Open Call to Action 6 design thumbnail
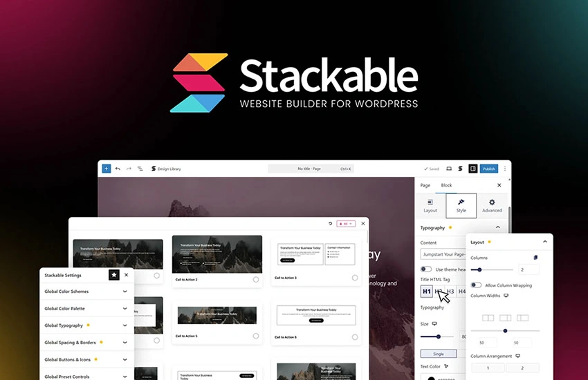 pyautogui.click(x=316, y=315)
